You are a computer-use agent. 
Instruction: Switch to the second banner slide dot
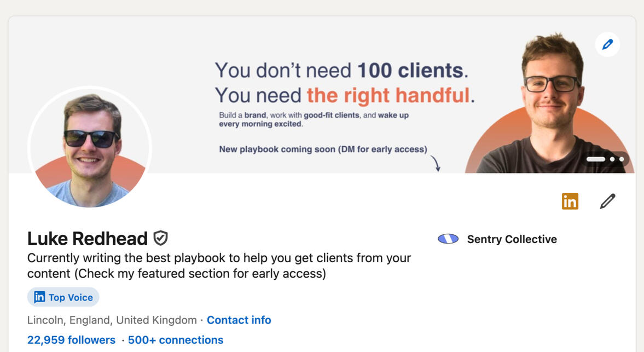click(613, 159)
